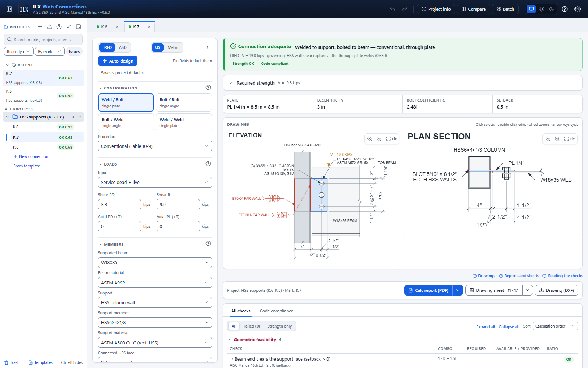Viewport: 588px width, 368px height.
Task: Click the Auto-design button
Action: 118,61
